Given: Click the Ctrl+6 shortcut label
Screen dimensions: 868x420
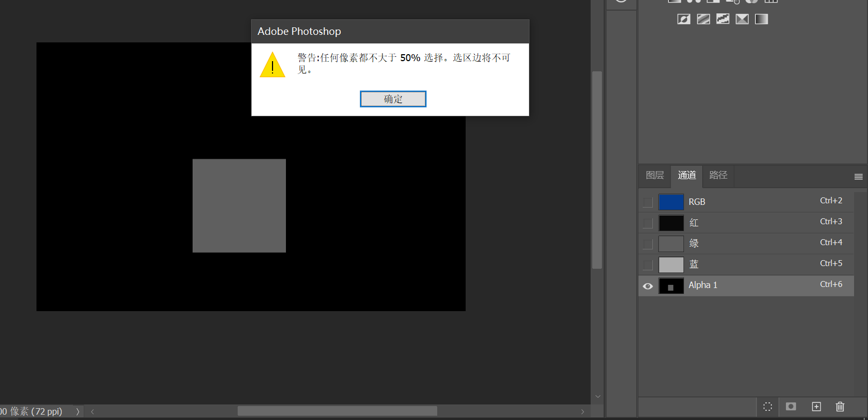Looking at the screenshot, I should point(831,284).
